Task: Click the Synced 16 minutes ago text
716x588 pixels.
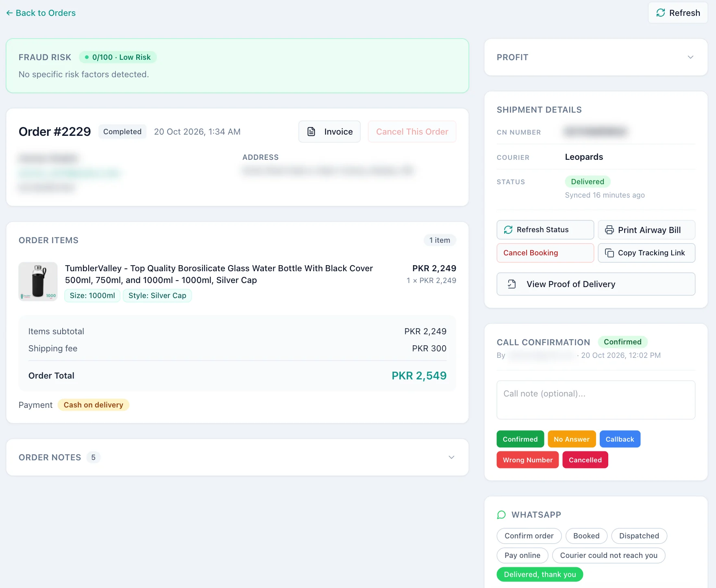Action: (605, 195)
